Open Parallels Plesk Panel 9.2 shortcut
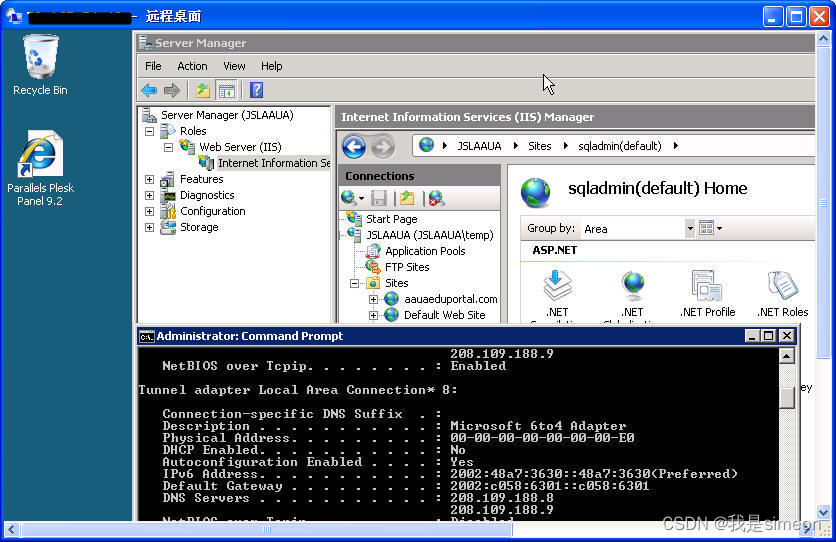The width and height of the screenshot is (836, 542). pyautogui.click(x=40, y=168)
